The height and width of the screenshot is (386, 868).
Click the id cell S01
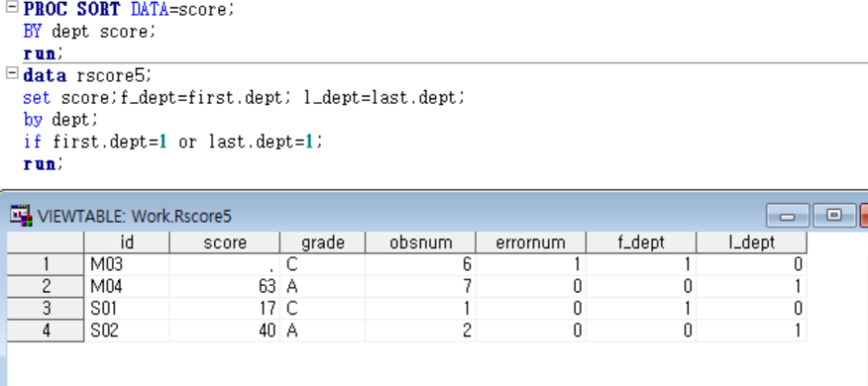click(127, 308)
